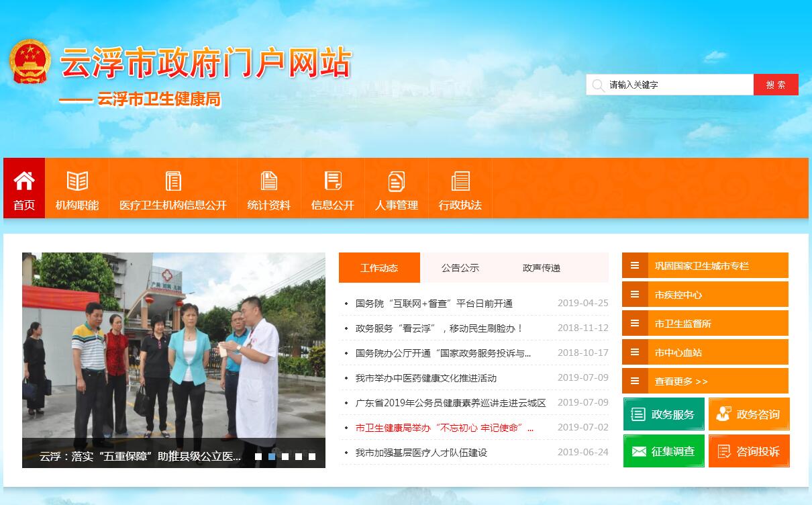Click the date 2019-06-24

click(x=583, y=453)
